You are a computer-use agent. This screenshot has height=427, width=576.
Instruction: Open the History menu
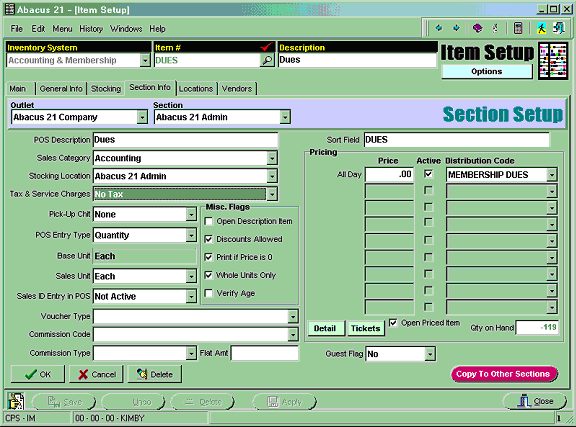91,29
